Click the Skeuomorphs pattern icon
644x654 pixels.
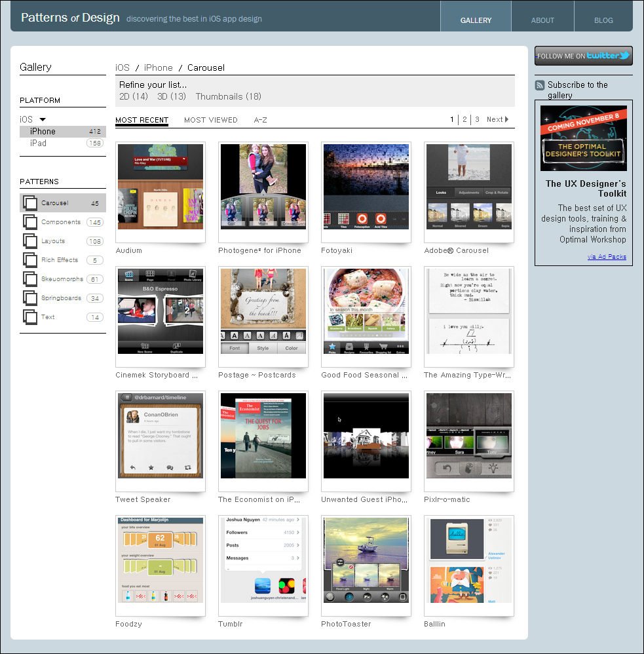pyautogui.click(x=30, y=279)
